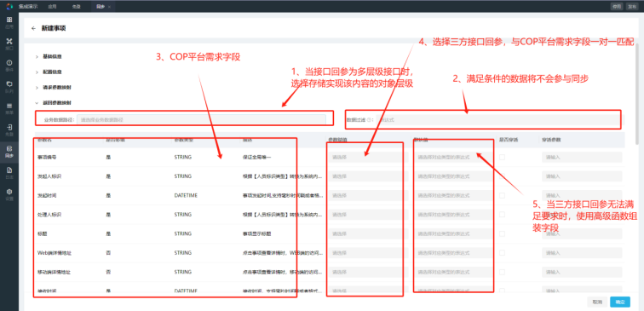Click the 是否穿透 column header
The image size is (644, 311).
(509, 140)
